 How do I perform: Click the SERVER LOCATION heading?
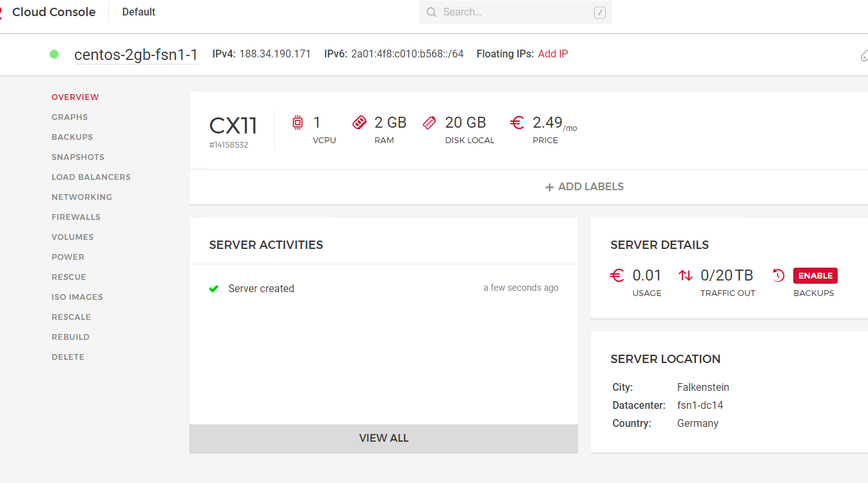(x=666, y=359)
